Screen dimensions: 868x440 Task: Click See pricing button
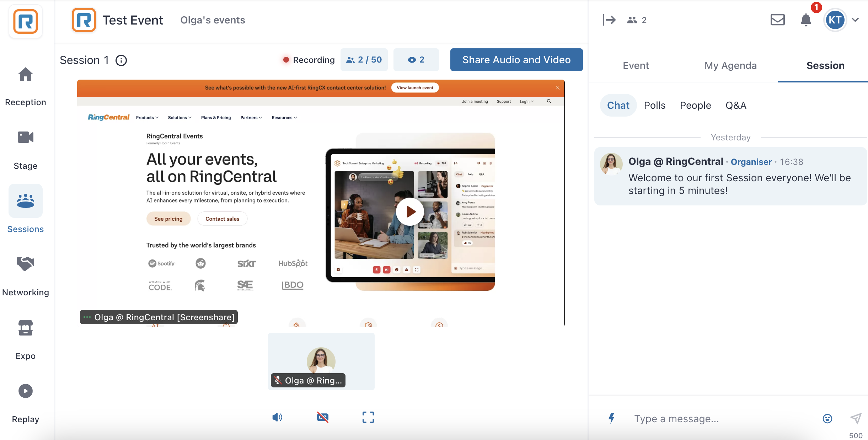click(x=168, y=219)
